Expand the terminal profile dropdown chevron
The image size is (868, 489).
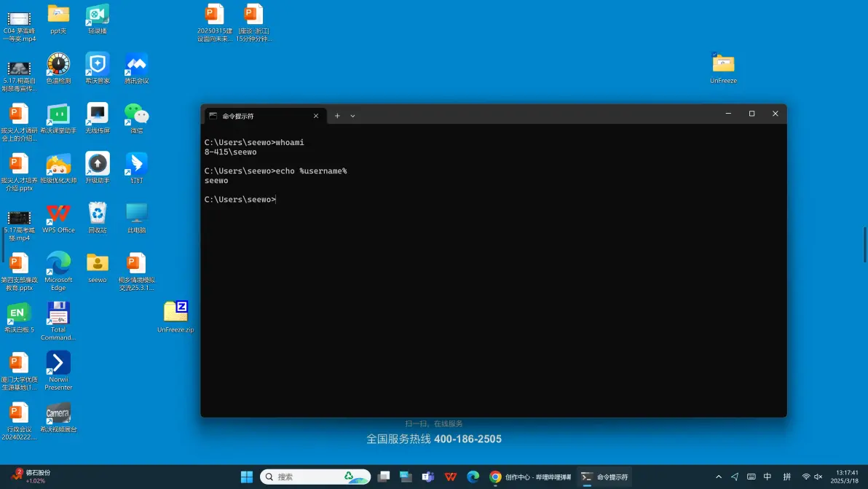[352, 116]
